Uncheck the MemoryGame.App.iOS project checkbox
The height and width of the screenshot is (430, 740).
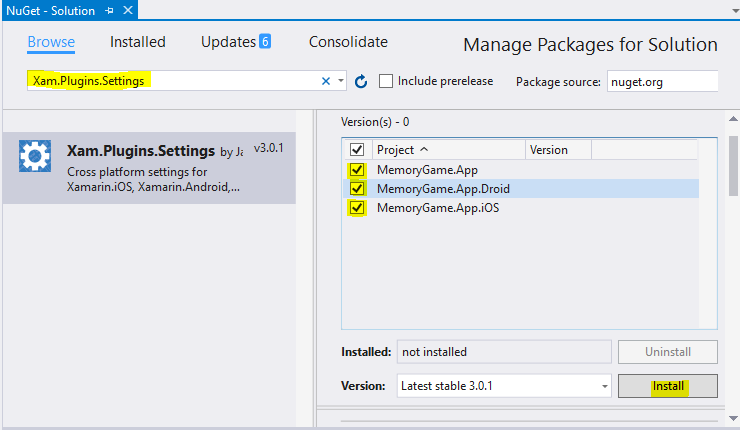coord(357,208)
